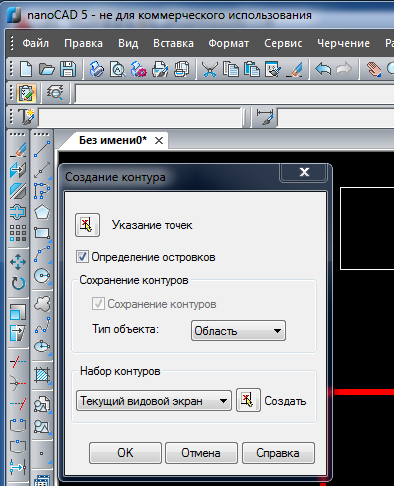Click the dimension style icon
Viewport: 394px width, 486px height.
[265, 117]
